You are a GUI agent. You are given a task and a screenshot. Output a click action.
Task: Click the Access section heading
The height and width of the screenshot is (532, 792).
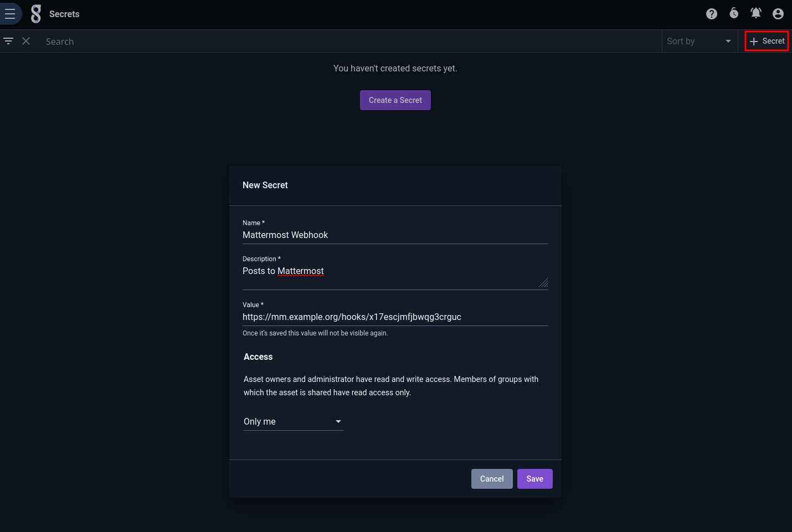(258, 357)
